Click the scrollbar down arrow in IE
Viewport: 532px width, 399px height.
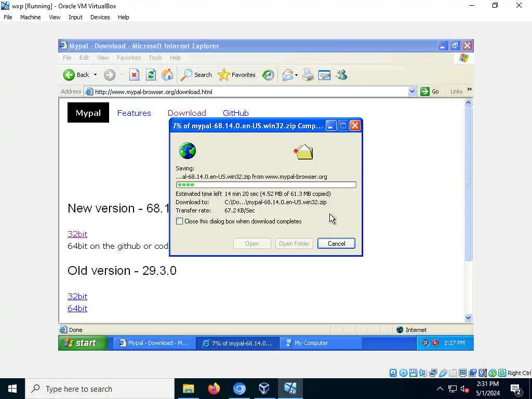(468, 318)
